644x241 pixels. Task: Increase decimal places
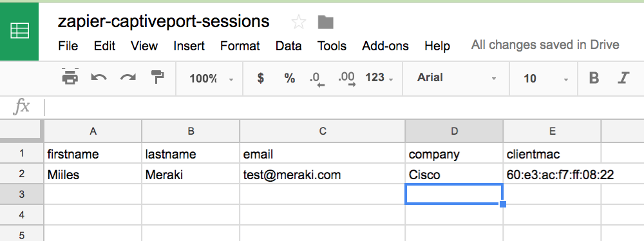pos(347,79)
